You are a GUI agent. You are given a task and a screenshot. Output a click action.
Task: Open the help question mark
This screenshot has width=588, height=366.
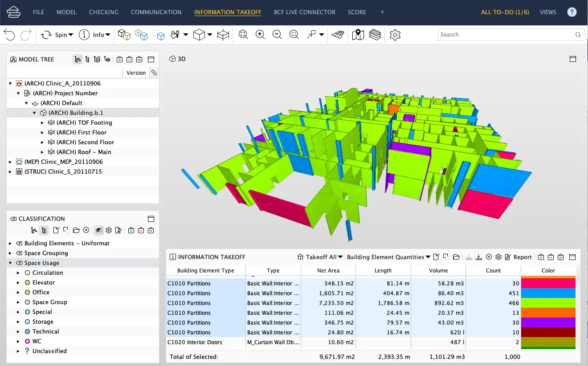(572, 12)
